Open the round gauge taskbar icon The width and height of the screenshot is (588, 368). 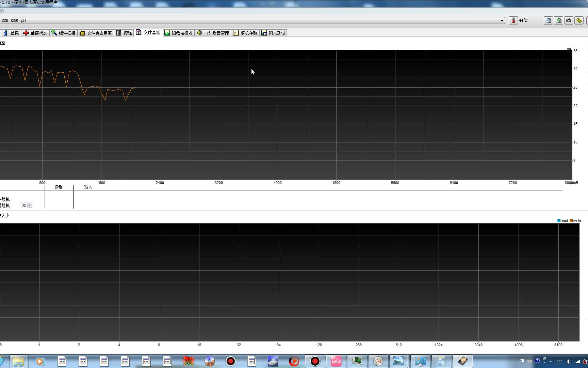click(x=378, y=361)
